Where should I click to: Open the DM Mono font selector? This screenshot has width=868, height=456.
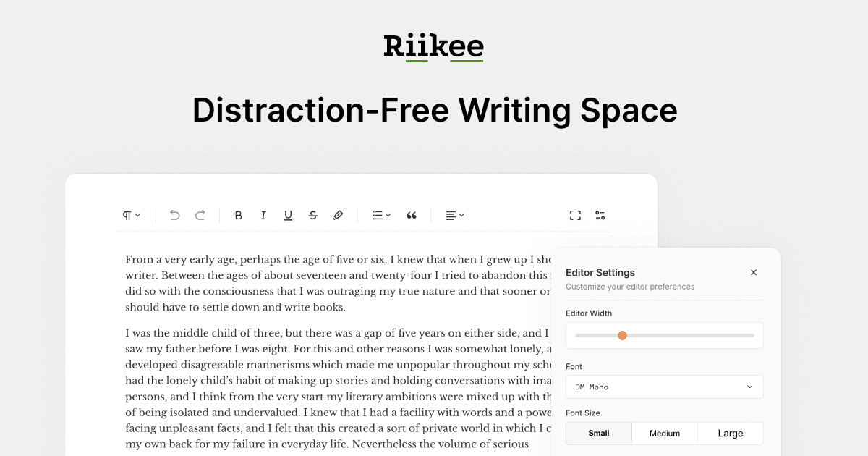coord(664,387)
